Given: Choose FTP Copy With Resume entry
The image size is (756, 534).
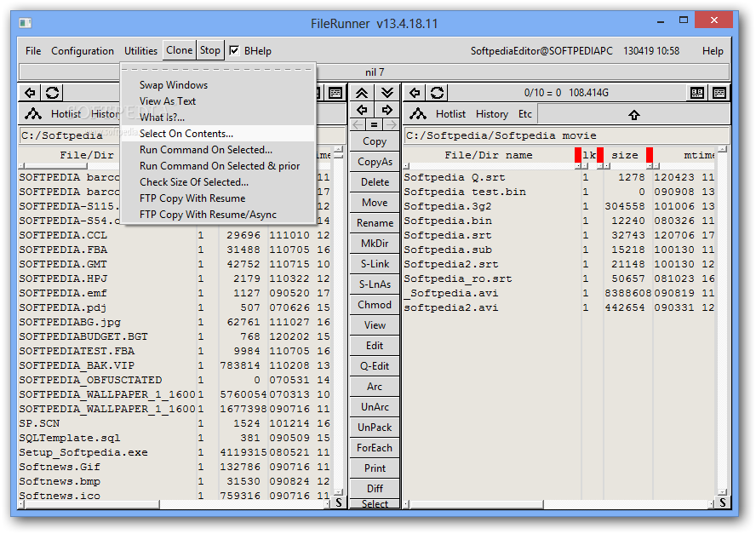Looking at the screenshot, I should 218,198.
